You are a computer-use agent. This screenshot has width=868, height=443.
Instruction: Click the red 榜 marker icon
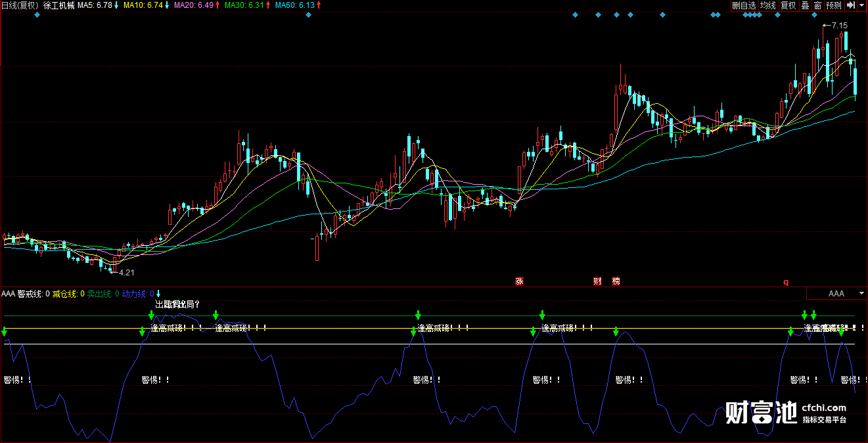[616, 281]
